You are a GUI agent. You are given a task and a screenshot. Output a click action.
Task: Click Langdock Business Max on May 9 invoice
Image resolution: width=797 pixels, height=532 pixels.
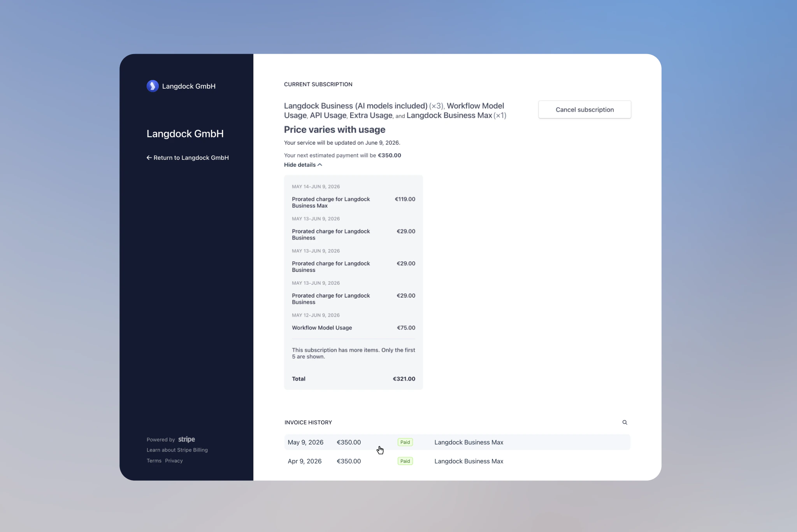(x=469, y=442)
